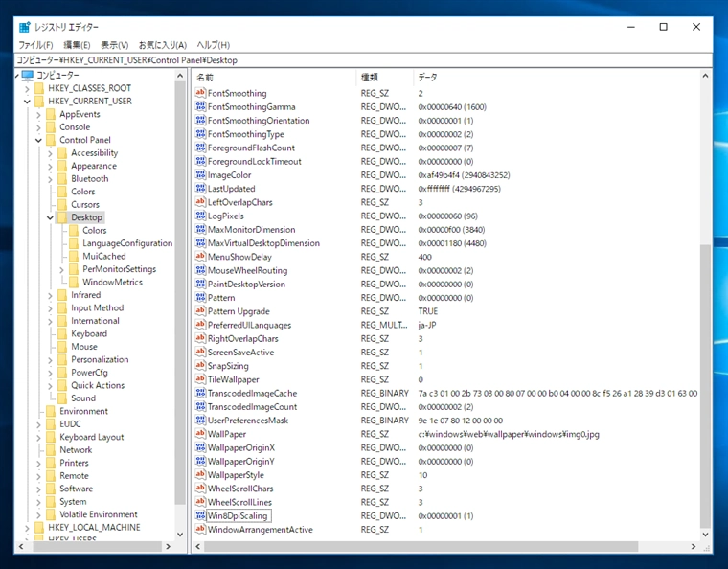Click the Registry Editor title bar icon
728x569 pixels.
tap(25, 27)
